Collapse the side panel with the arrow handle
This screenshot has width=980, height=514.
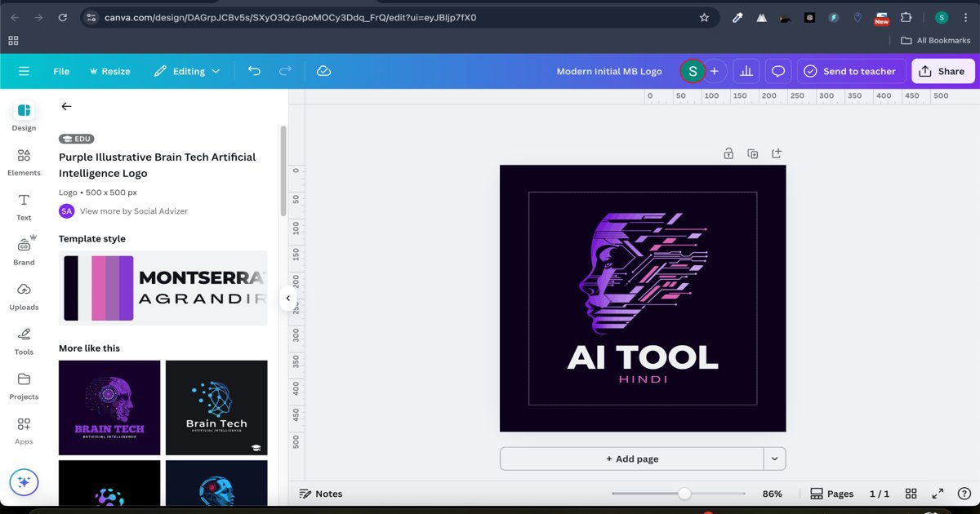[287, 299]
